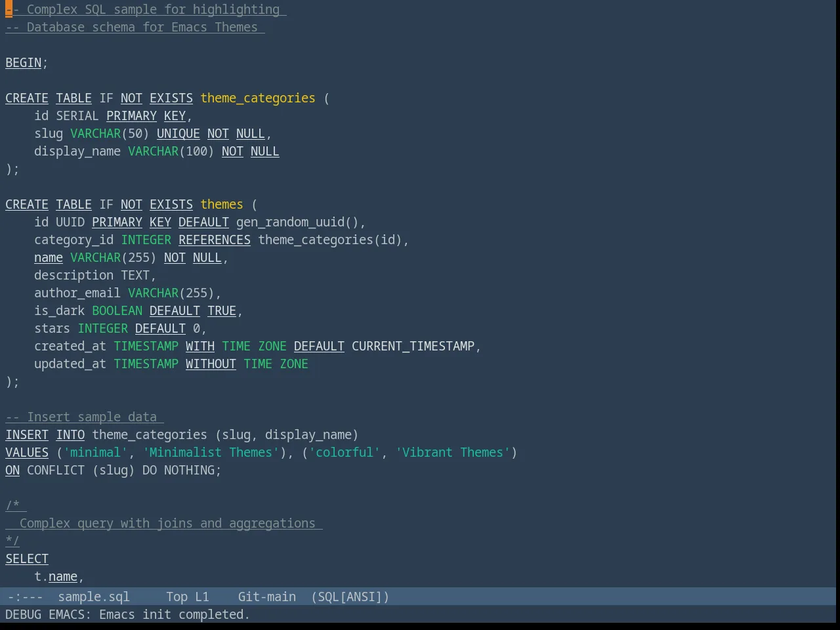Click the UNIQUE keyword

pyautogui.click(x=178, y=134)
